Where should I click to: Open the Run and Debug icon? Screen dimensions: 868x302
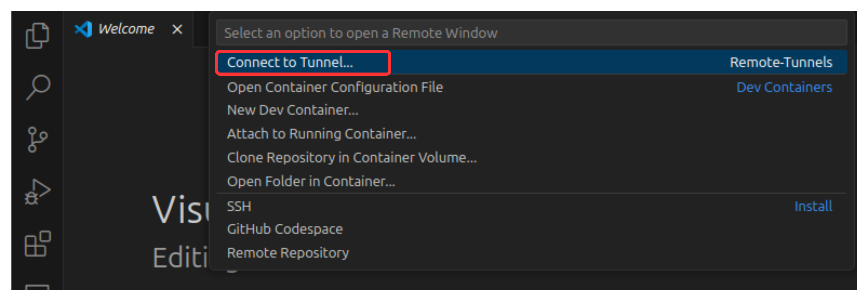coord(37,192)
